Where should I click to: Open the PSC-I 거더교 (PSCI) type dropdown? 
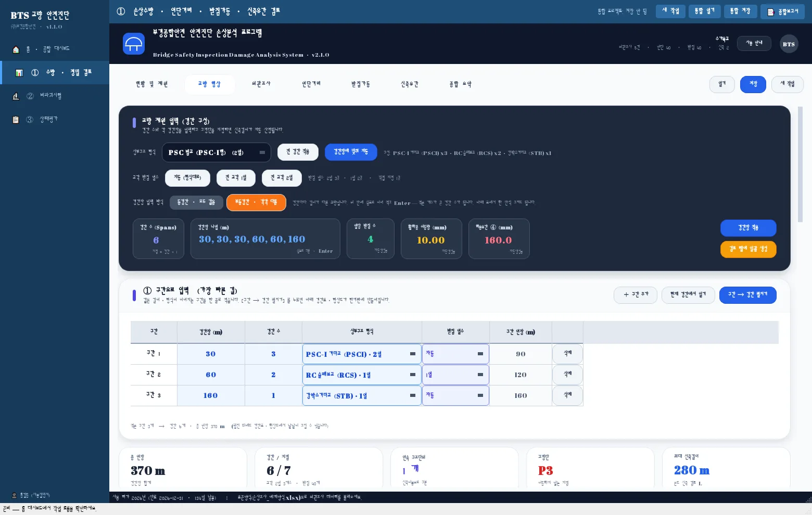point(362,354)
